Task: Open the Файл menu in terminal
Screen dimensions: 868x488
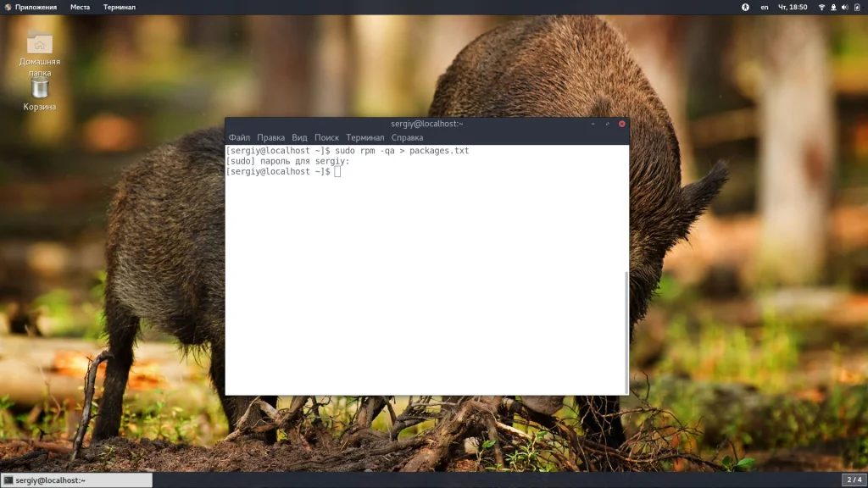Action: tap(239, 138)
